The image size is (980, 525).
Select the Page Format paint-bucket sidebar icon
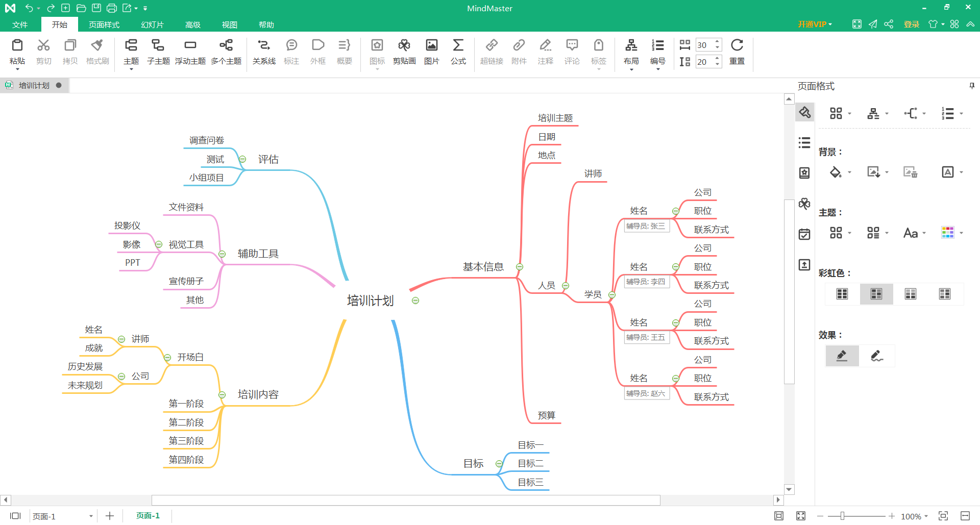pyautogui.click(x=804, y=112)
